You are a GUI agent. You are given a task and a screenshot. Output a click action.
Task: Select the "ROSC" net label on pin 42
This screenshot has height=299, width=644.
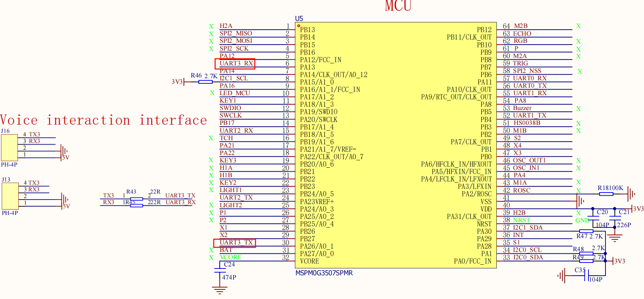click(x=522, y=190)
